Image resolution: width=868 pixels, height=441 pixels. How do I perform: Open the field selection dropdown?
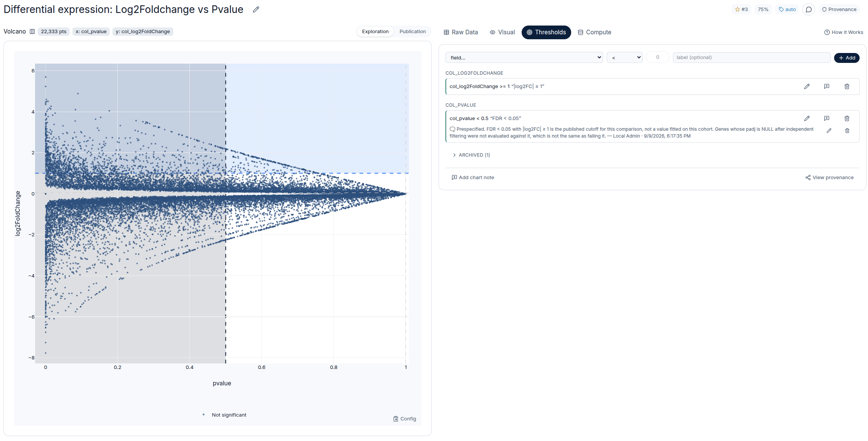click(524, 58)
